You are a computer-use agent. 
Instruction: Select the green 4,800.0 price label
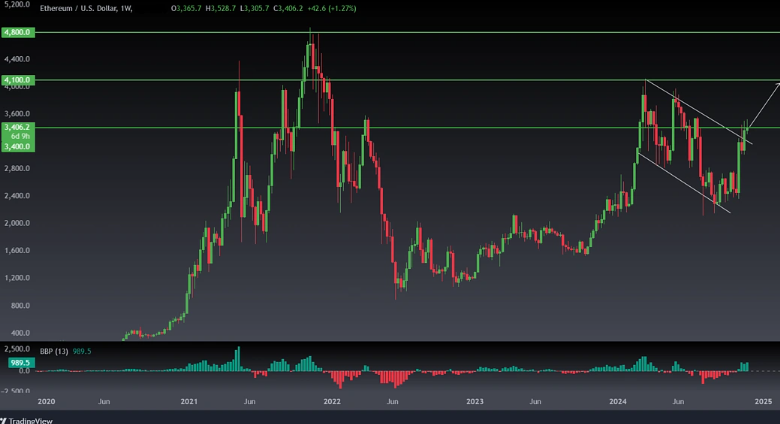click(17, 32)
